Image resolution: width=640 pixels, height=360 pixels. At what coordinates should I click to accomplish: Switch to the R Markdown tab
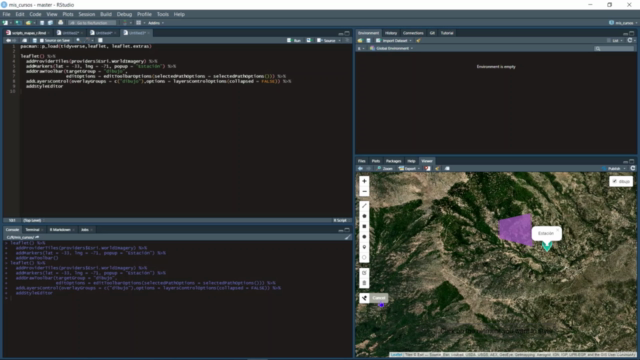click(60, 230)
